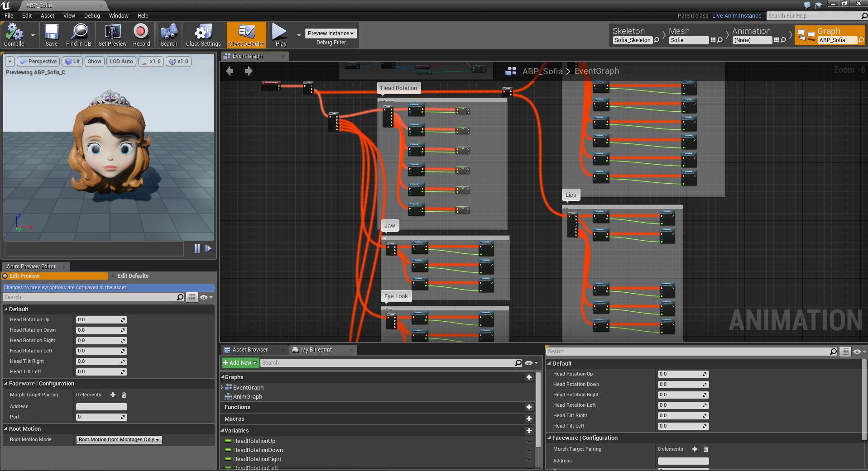
Task: Collapse the Root Motion section
Action: (x=6, y=428)
